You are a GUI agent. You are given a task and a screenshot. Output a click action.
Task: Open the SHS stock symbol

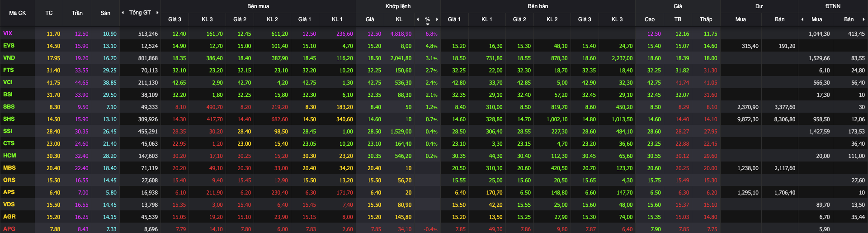(9, 119)
